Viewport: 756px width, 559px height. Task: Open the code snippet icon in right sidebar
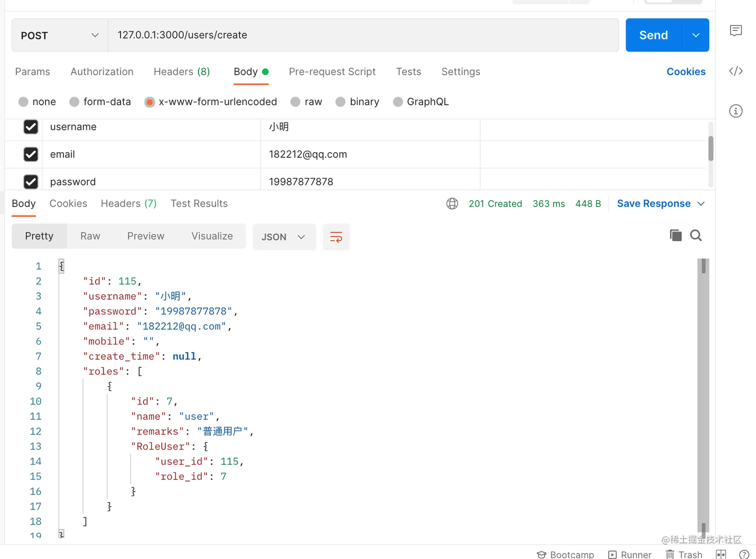click(735, 71)
